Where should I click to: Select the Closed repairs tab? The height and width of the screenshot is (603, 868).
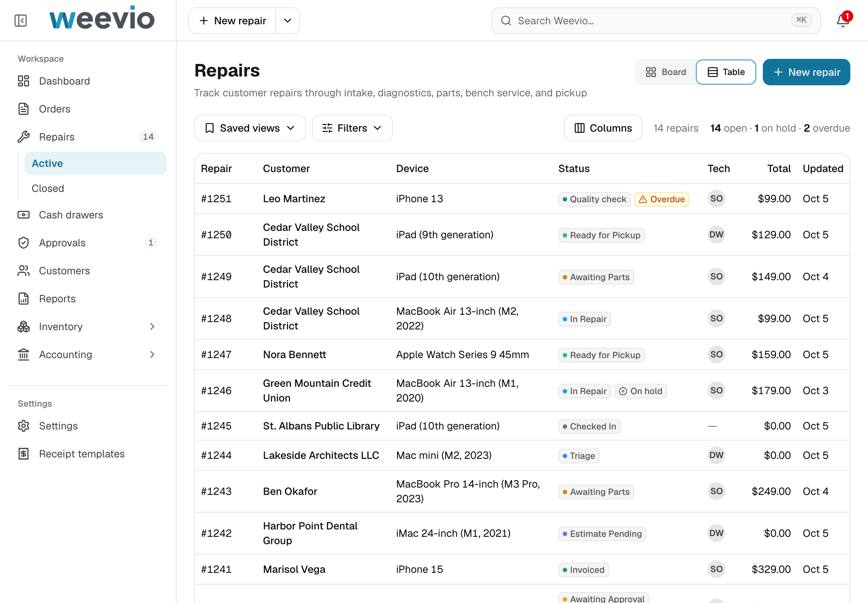click(x=95, y=188)
